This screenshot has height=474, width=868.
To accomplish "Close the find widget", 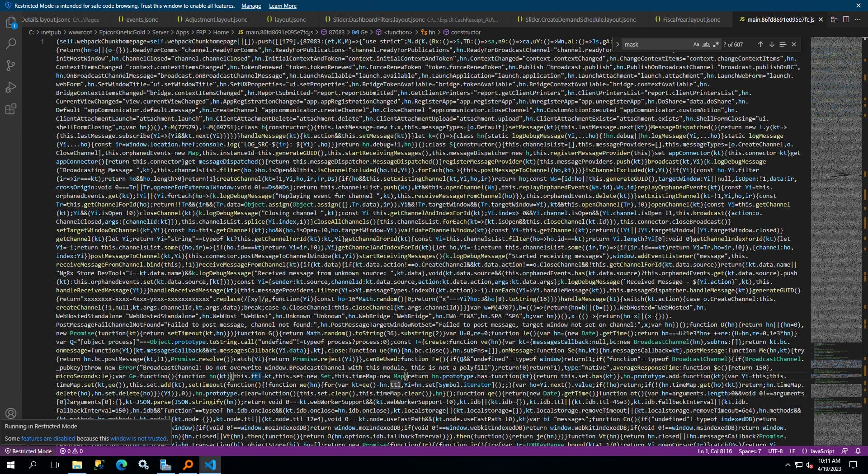I will coord(794,44).
